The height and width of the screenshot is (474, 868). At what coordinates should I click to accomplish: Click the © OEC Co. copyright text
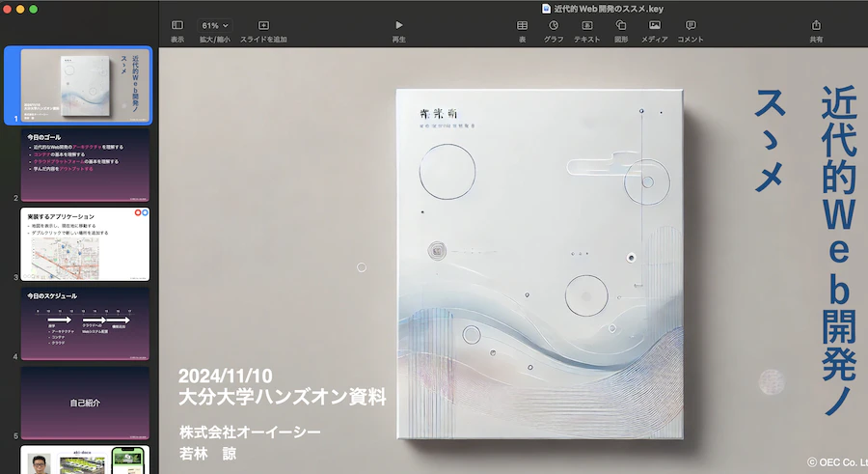(837, 462)
